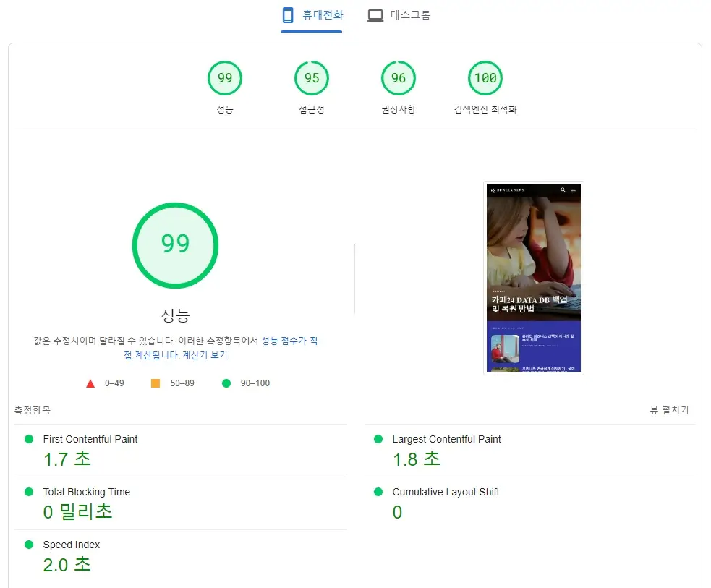Click the large 성능 heading under the gauge
The image size is (711, 588).
click(x=176, y=315)
